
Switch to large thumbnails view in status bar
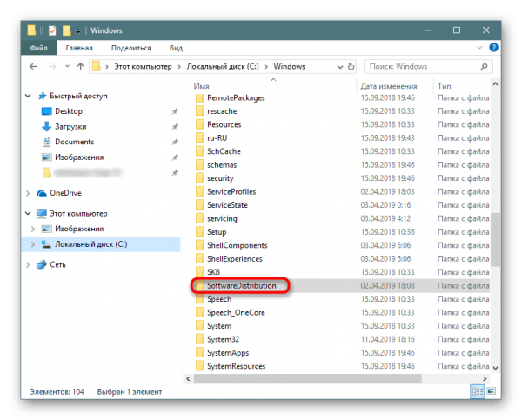pyautogui.click(x=491, y=391)
